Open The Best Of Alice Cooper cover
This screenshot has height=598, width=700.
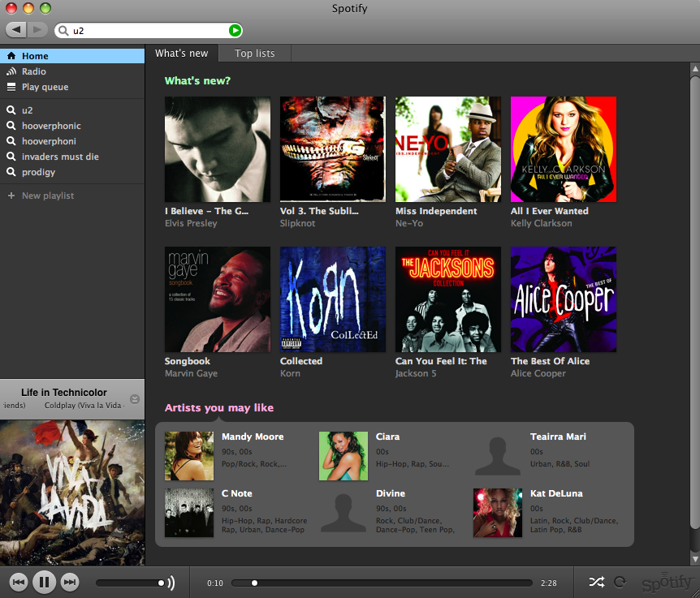click(564, 299)
